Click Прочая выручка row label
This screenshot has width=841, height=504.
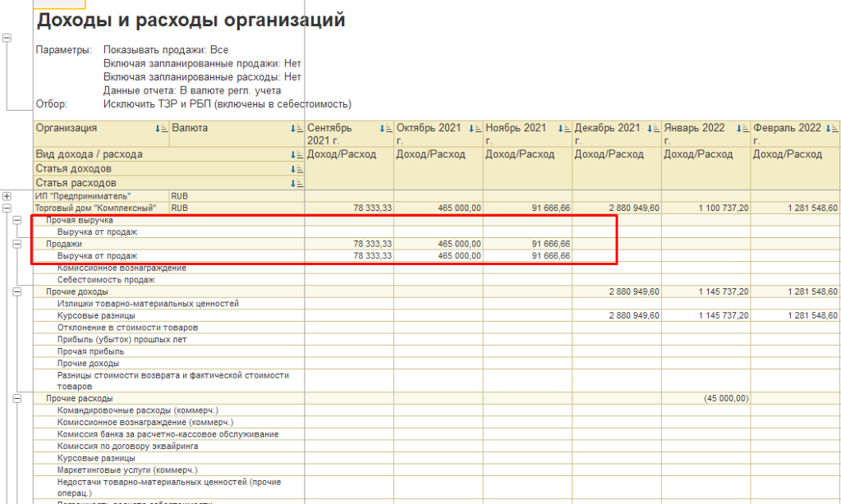click(80, 220)
